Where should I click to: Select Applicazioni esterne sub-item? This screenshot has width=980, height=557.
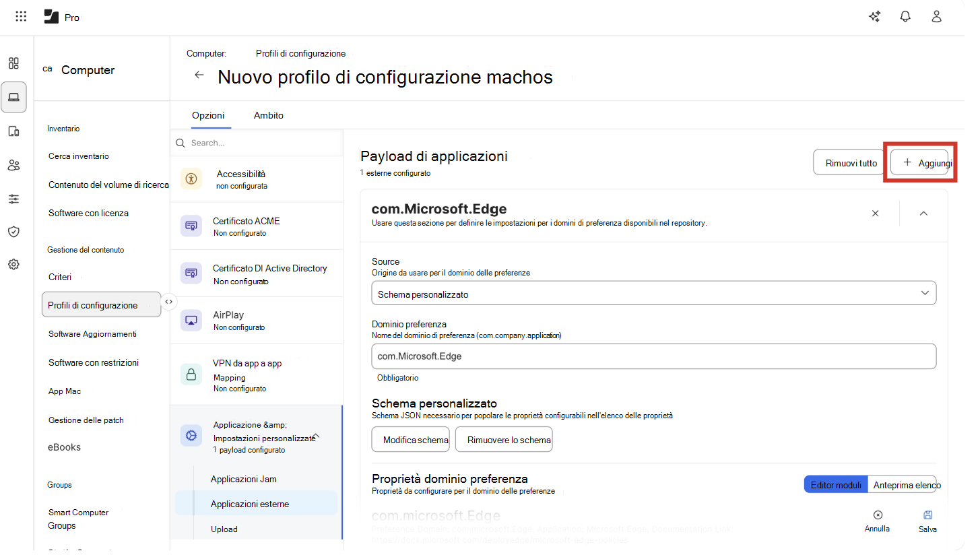click(x=256, y=504)
